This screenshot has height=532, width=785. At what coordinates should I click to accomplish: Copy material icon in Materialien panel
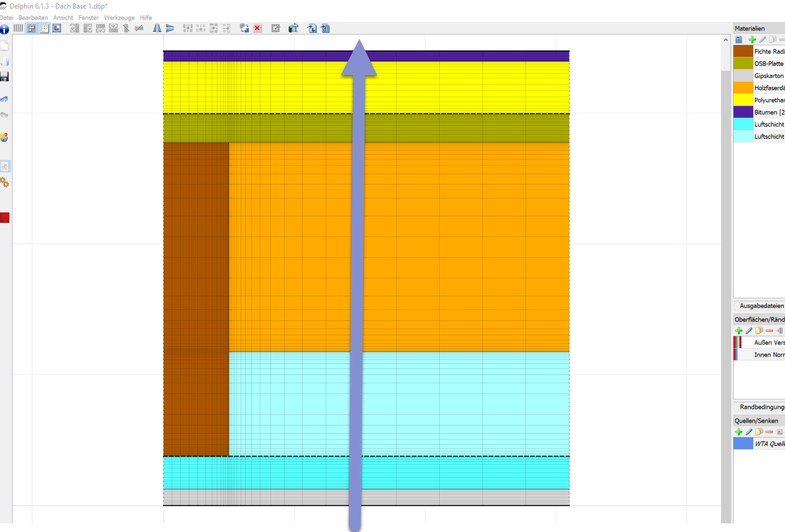point(772,40)
